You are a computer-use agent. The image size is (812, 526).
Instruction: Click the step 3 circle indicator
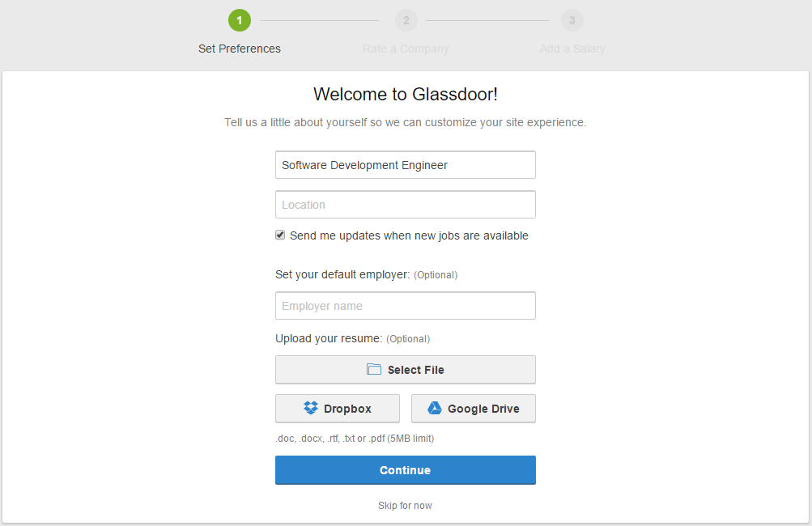click(x=572, y=20)
